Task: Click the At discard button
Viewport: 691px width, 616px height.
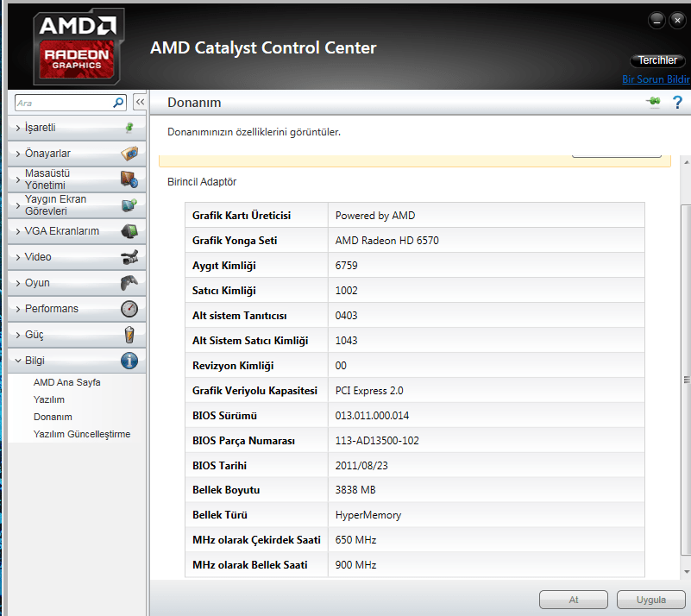Action: (x=574, y=600)
